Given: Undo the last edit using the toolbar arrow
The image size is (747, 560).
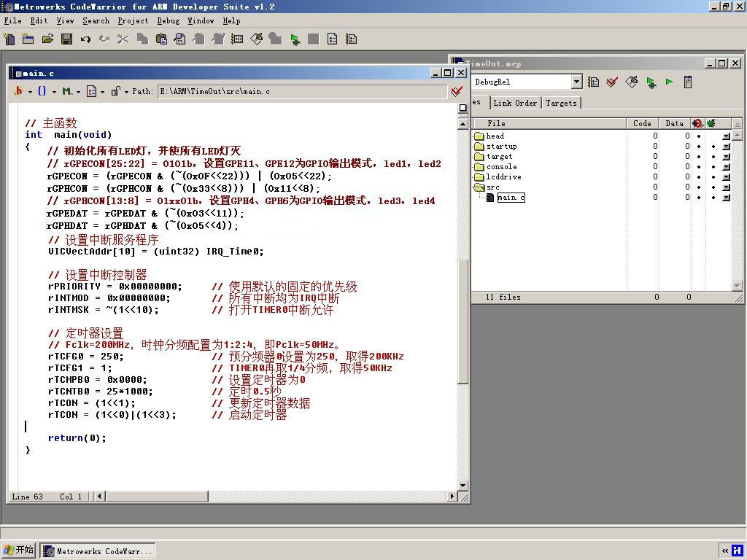Looking at the screenshot, I should [x=85, y=39].
